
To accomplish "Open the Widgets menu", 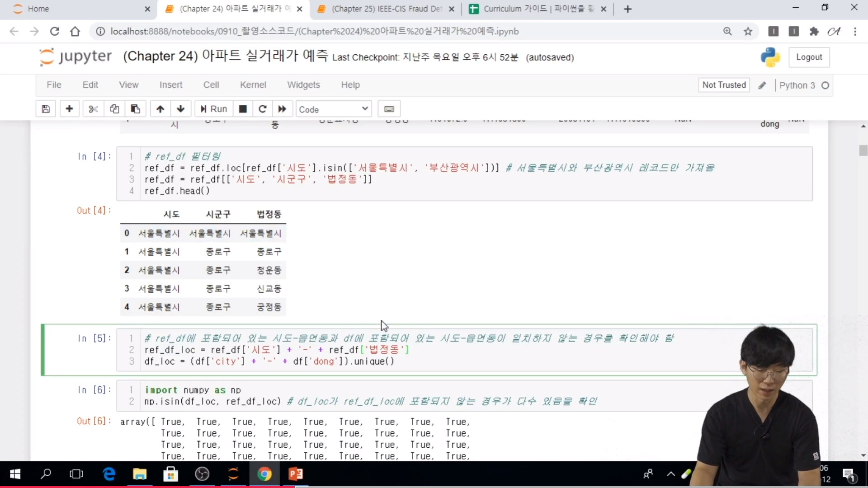I will point(303,85).
